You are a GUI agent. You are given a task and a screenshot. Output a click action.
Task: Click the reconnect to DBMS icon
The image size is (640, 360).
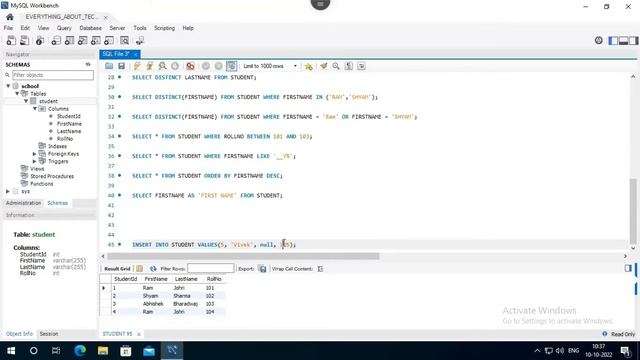[140, 40]
